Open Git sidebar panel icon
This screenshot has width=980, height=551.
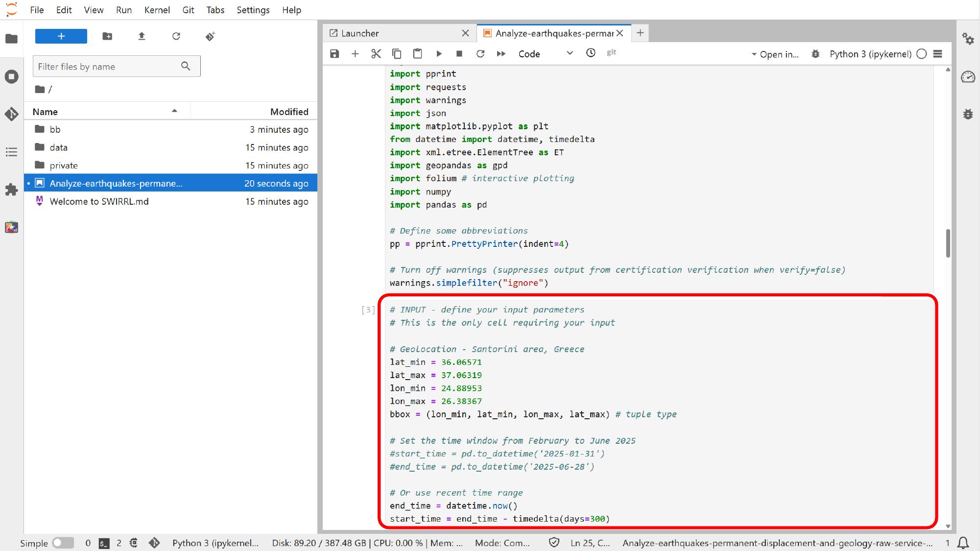pyautogui.click(x=11, y=114)
